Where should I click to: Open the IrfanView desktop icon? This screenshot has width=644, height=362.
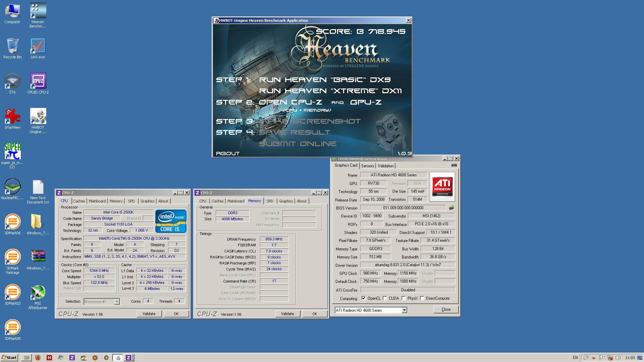tap(12, 119)
